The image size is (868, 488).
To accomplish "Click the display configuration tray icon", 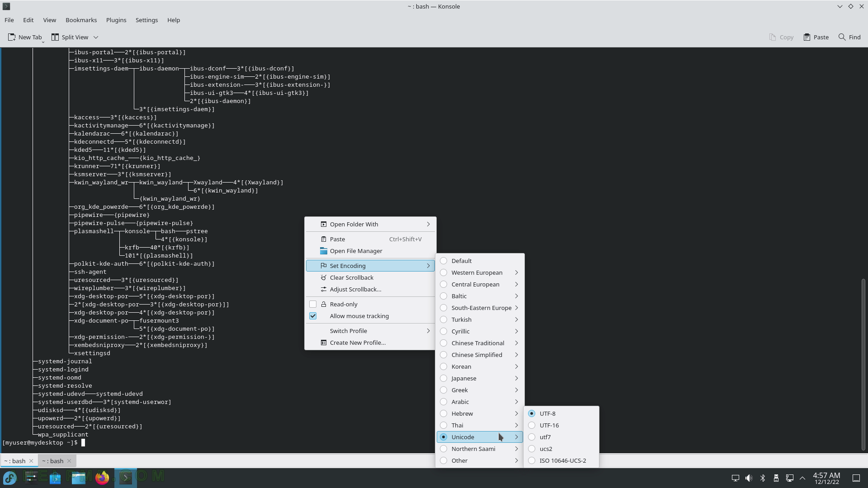I will 736,478.
